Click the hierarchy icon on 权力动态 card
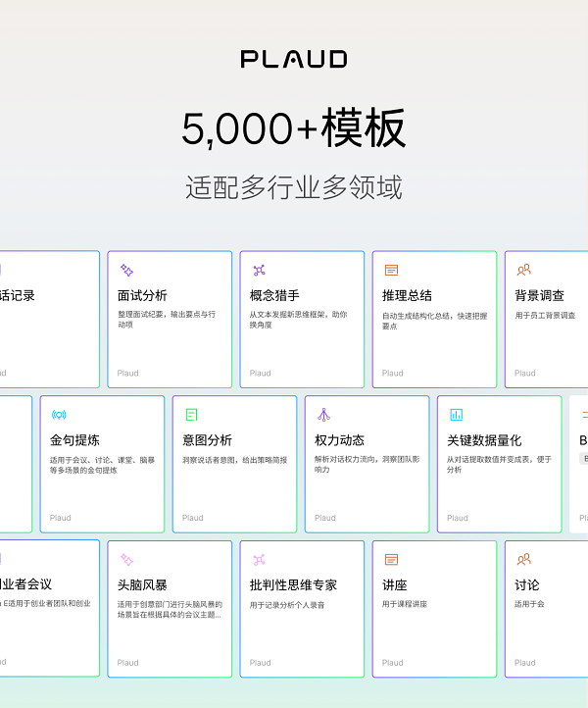Screen dimensions: 588x708 point(323,415)
